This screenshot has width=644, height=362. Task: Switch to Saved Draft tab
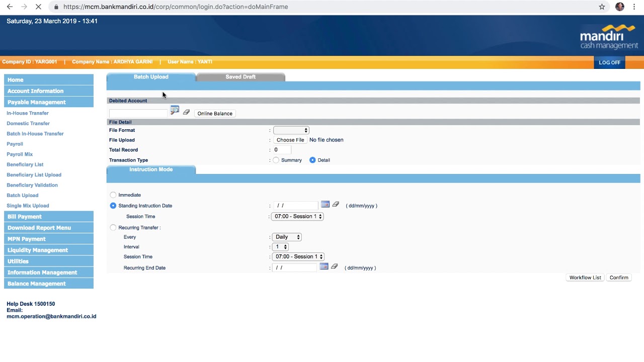[x=240, y=77]
